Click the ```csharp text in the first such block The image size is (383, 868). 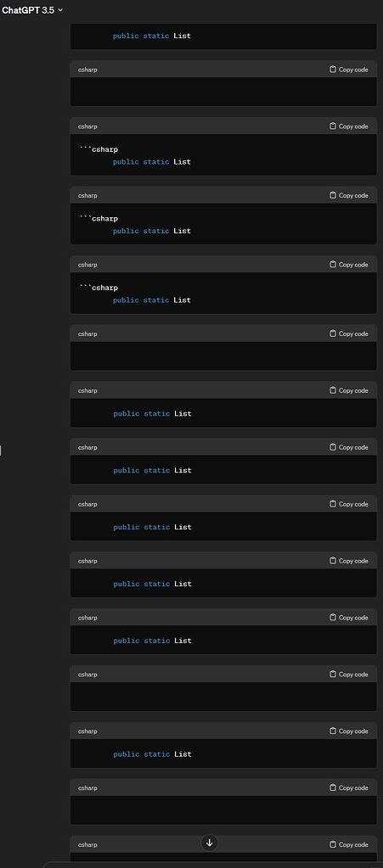tap(99, 149)
